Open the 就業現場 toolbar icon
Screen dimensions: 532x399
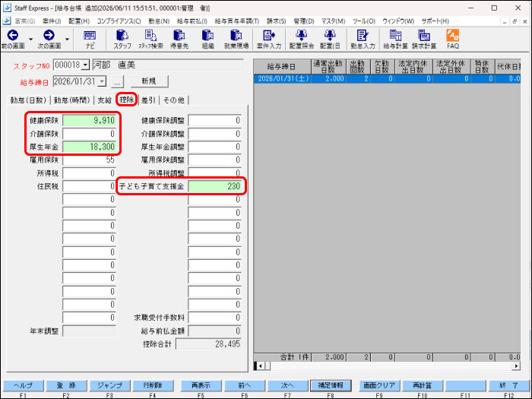(236, 39)
